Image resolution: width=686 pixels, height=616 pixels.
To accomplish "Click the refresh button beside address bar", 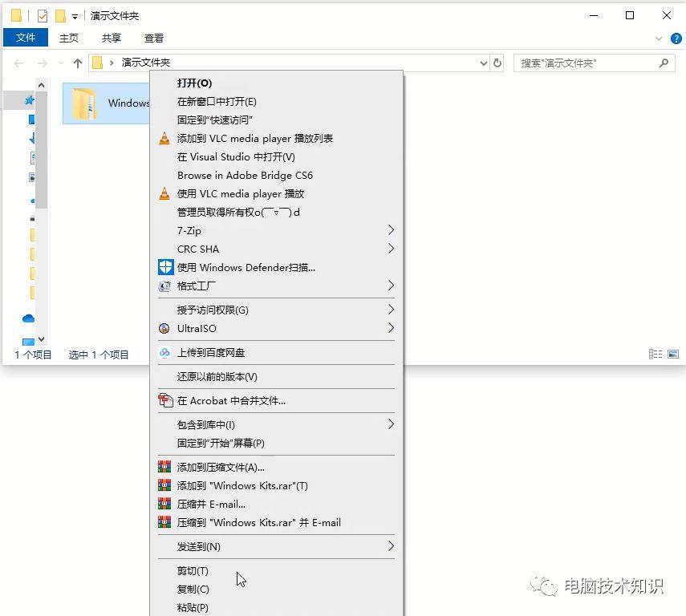I will coord(497,63).
